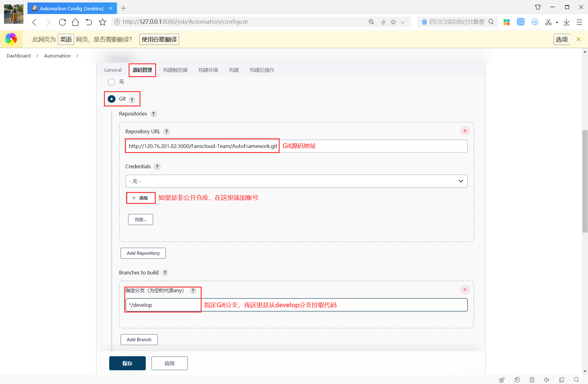Switch to the 构建 tab
588x384 pixels.
pyautogui.click(x=234, y=70)
